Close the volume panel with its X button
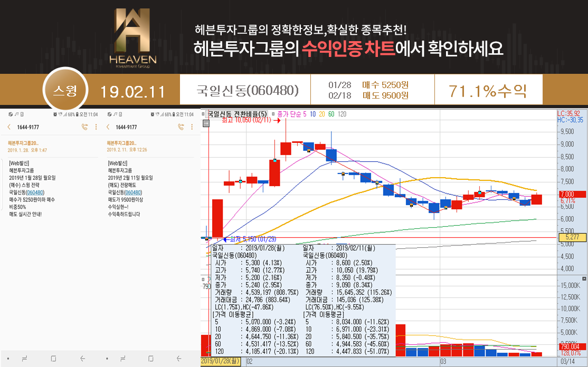The width and height of the screenshot is (588, 367). click(584, 278)
